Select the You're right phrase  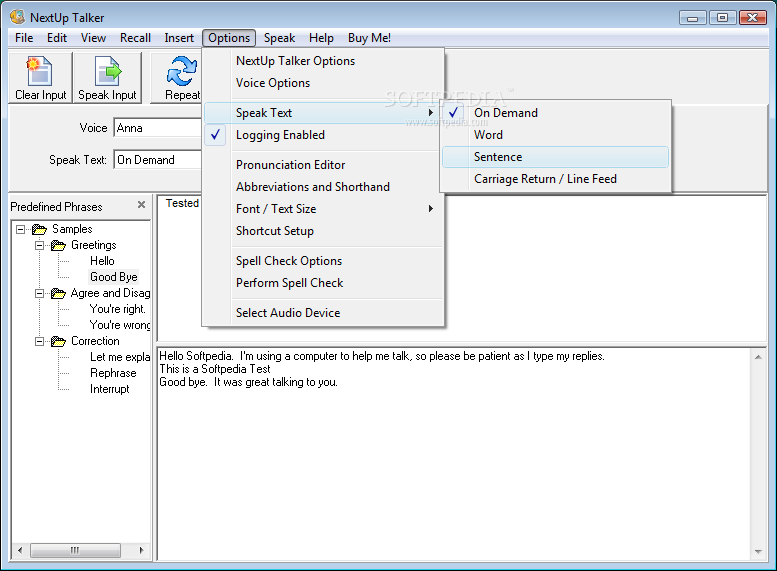118,309
